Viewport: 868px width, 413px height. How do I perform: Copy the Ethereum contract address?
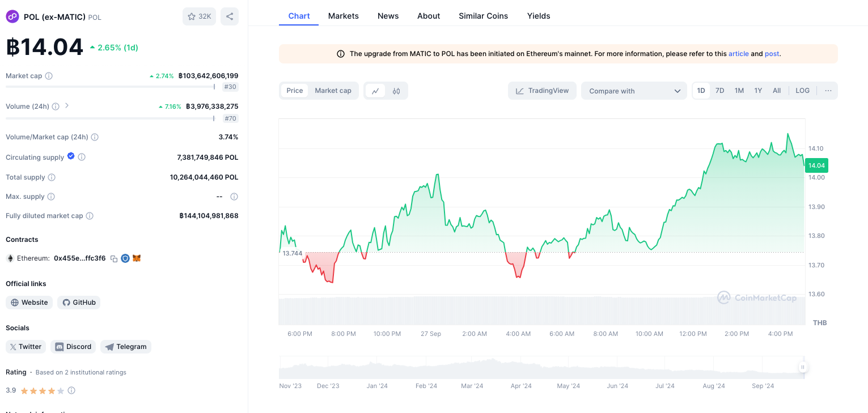click(x=114, y=258)
